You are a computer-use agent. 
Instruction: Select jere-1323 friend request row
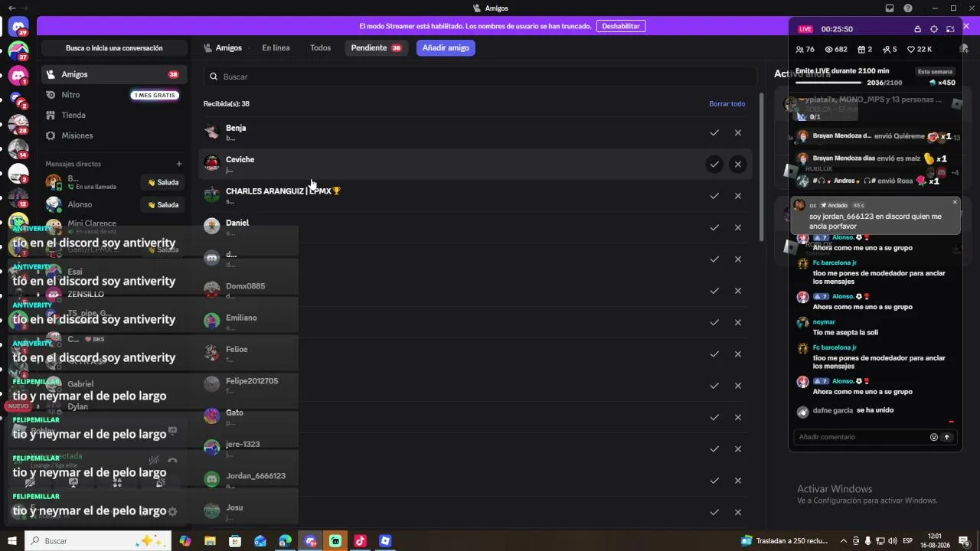[x=475, y=449]
